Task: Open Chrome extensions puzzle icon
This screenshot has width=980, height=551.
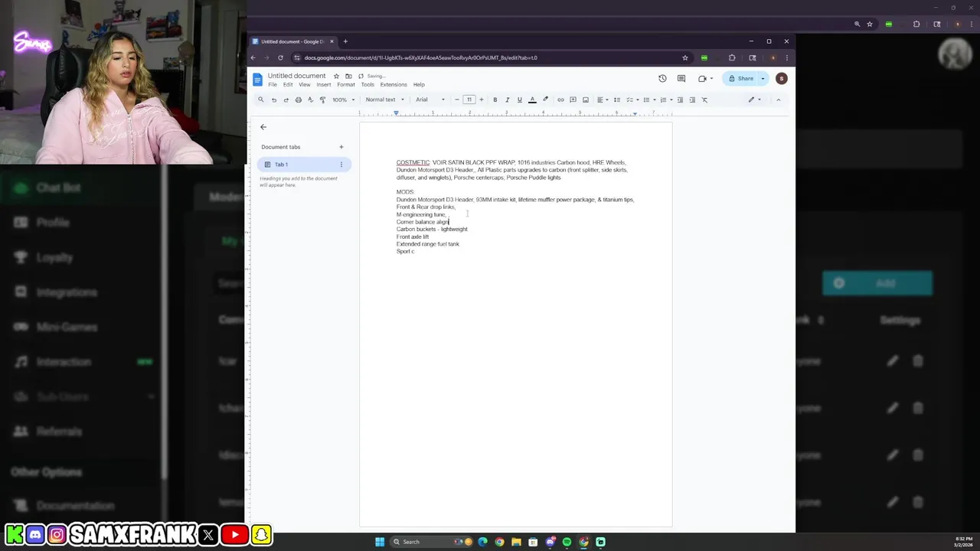Action: 732,57
